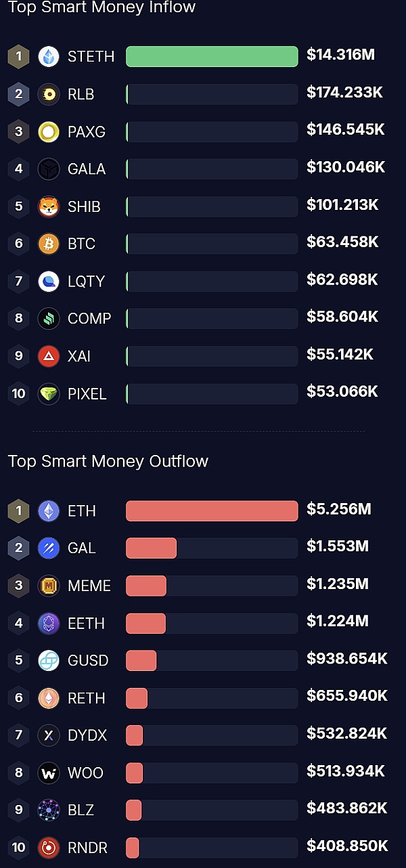
Task: Click the GAL outflow bar
Action: (152, 548)
